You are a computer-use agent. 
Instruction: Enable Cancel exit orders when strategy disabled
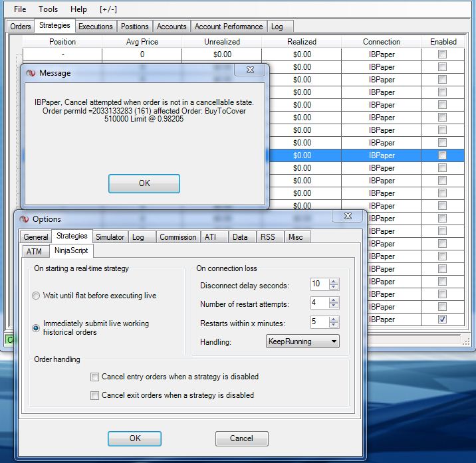point(94,395)
